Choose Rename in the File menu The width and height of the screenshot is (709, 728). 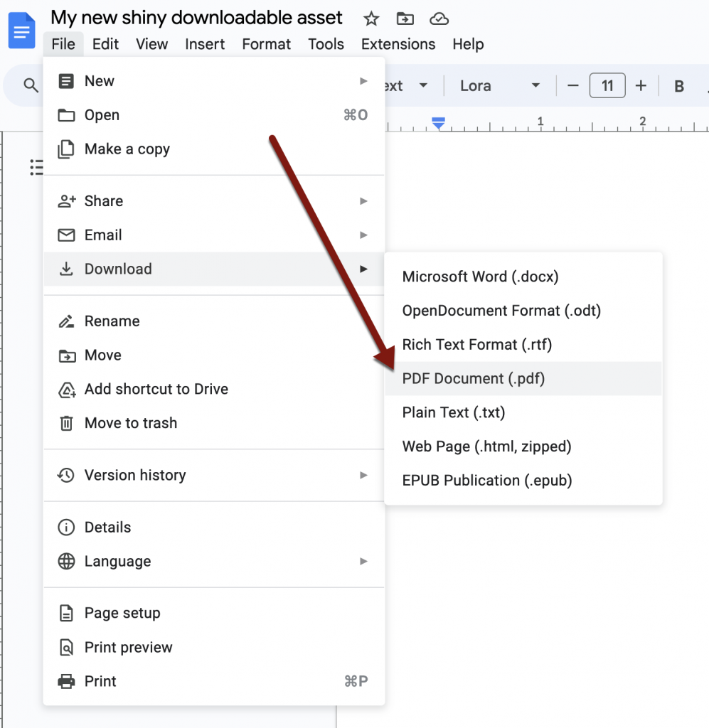click(214, 321)
